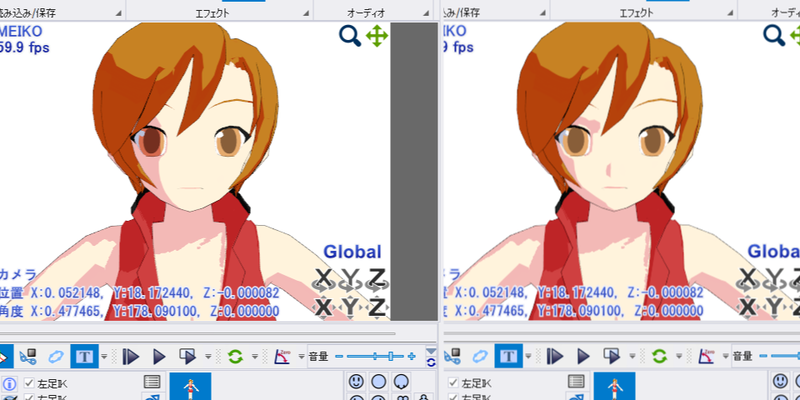Click the list view icon in left window

click(x=152, y=382)
